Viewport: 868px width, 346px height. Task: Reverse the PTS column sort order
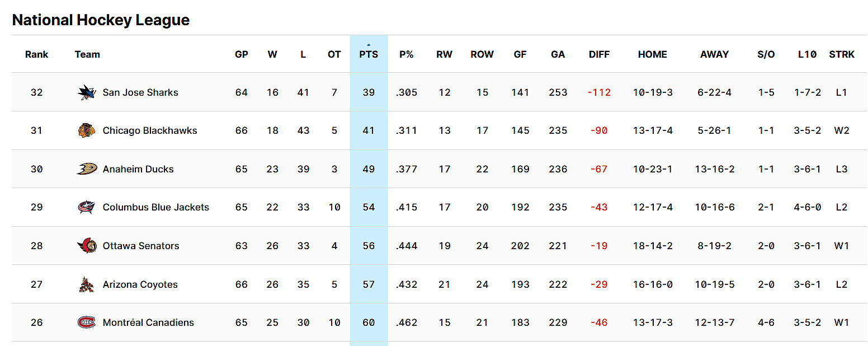click(369, 54)
